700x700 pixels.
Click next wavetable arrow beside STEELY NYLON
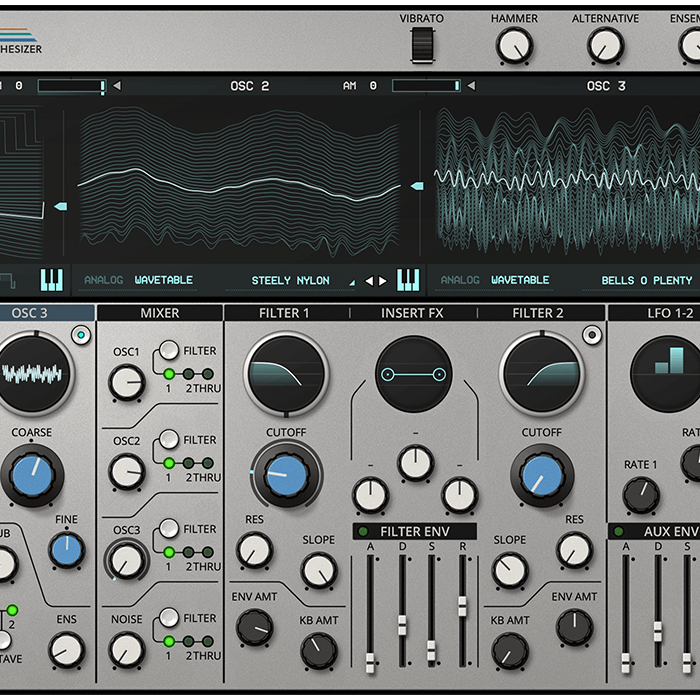(x=383, y=281)
